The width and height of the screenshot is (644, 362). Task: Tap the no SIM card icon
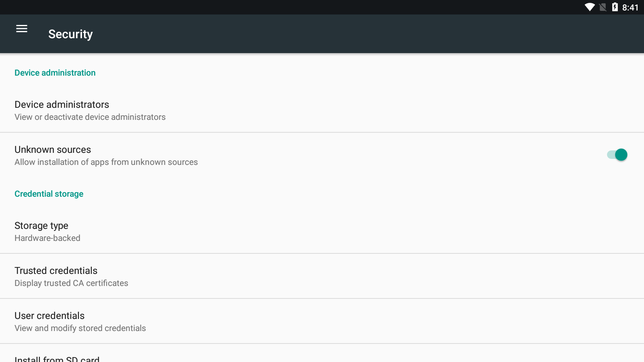pyautogui.click(x=603, y=7)
